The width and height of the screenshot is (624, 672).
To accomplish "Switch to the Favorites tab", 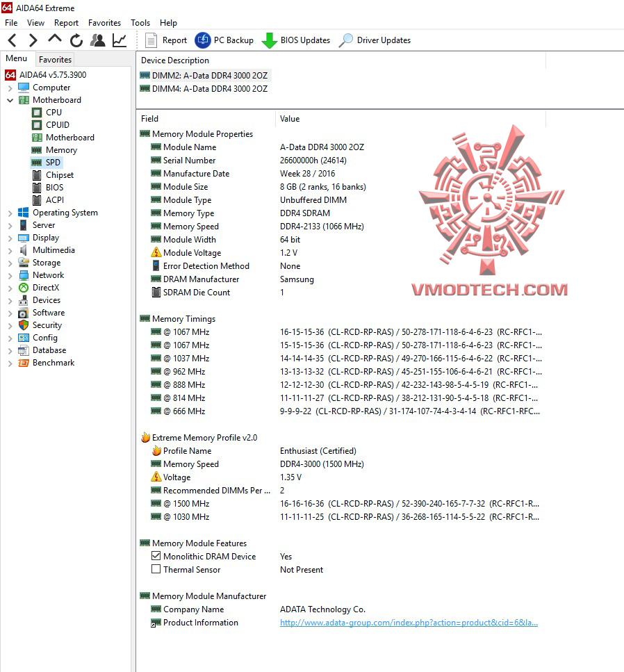I will [55, 60].
